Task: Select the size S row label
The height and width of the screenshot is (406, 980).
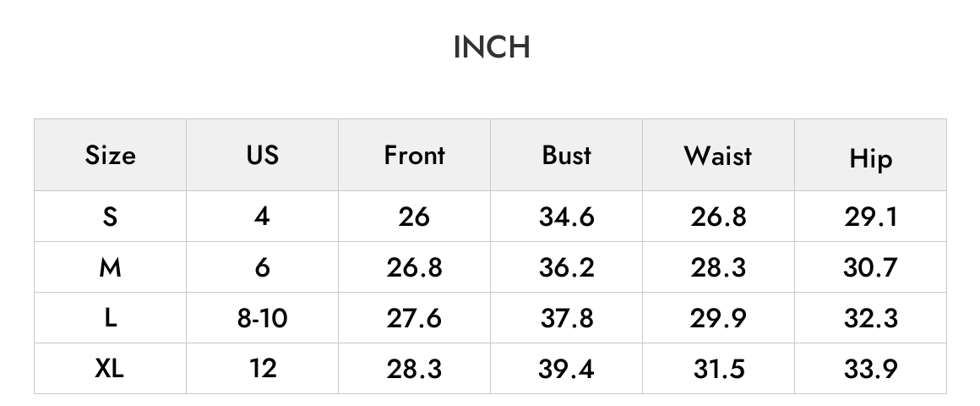Action: [110, 217]
